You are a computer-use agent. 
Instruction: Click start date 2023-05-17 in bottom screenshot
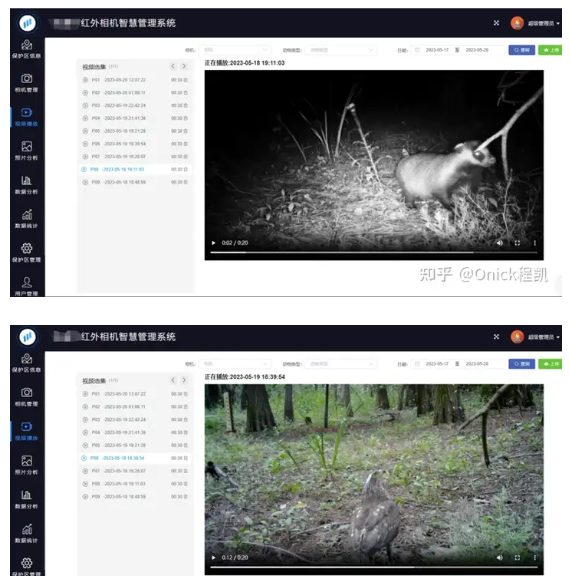[437, 364]
